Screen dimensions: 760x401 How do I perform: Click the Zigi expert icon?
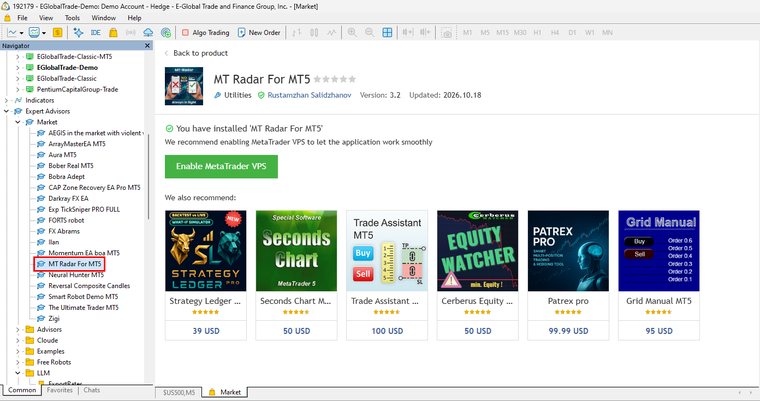(x=41, y=319)
